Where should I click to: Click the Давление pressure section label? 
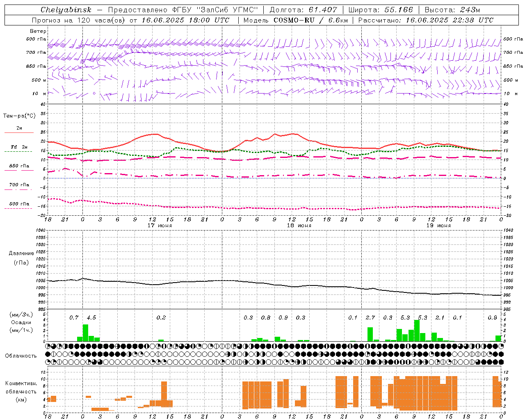(21, 253)
